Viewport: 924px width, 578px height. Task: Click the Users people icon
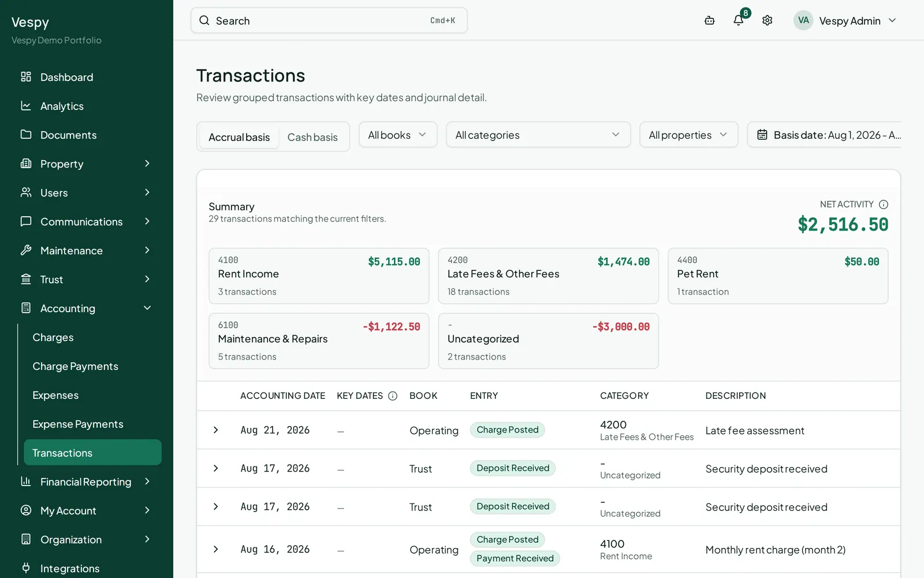point(26,192)
